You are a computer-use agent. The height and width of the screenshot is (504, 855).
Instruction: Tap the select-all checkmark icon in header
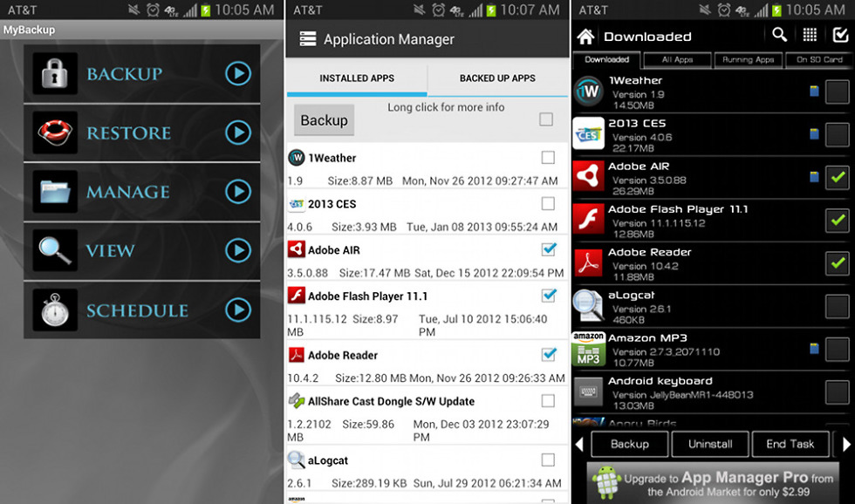(840, 35)
